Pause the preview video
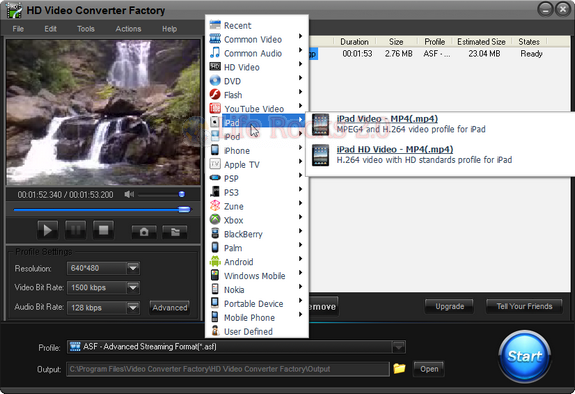575x394 pixels. click(76, 230)
